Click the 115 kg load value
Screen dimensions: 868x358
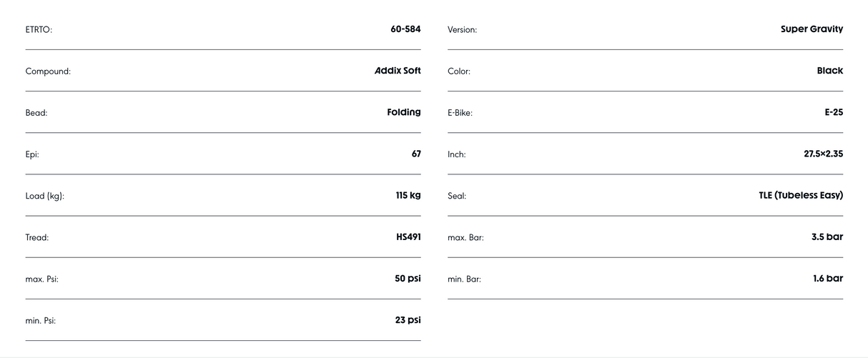408,195
